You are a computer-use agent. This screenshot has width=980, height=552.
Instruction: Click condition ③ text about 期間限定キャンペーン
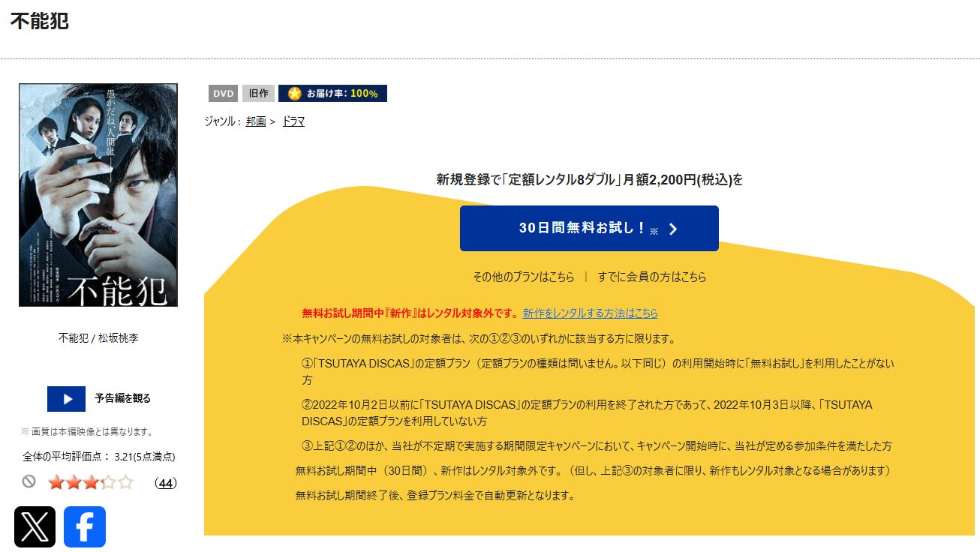point(597,446)
